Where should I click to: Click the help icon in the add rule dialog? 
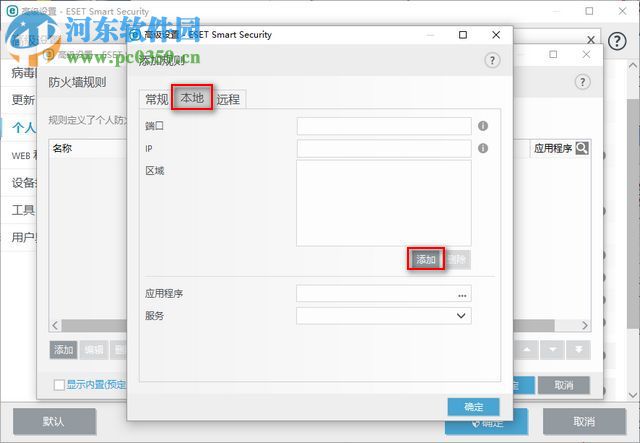coord(491,60)
